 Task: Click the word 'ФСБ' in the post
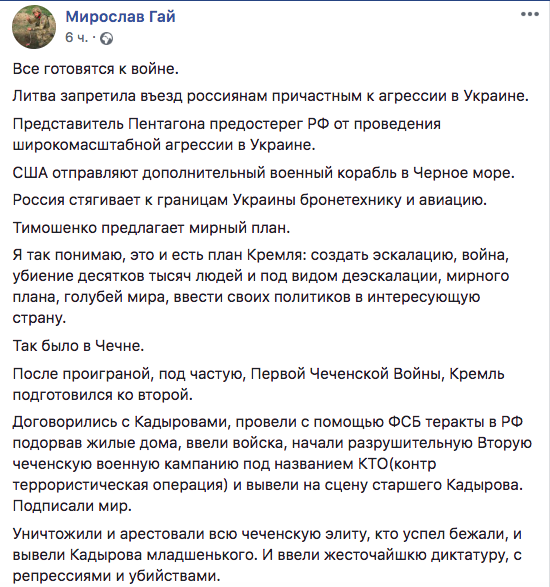404,422
